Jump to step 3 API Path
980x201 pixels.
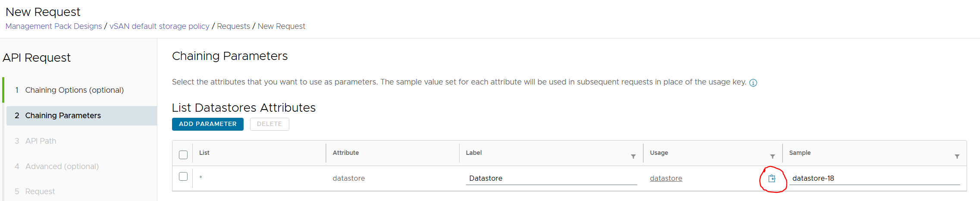click(41, 141)
